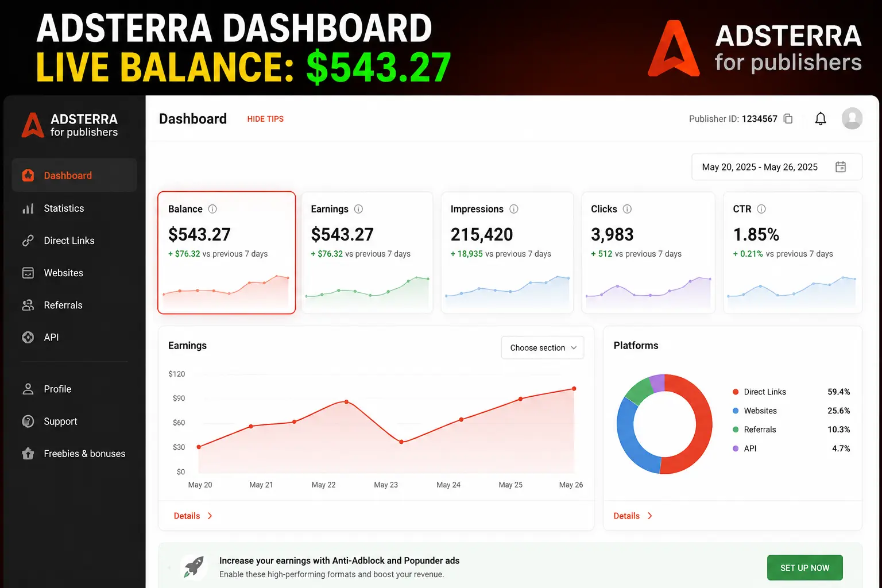Click Adsterra logo in the sidebar
This screenshot has width=882, height=588.
point(69,125)
